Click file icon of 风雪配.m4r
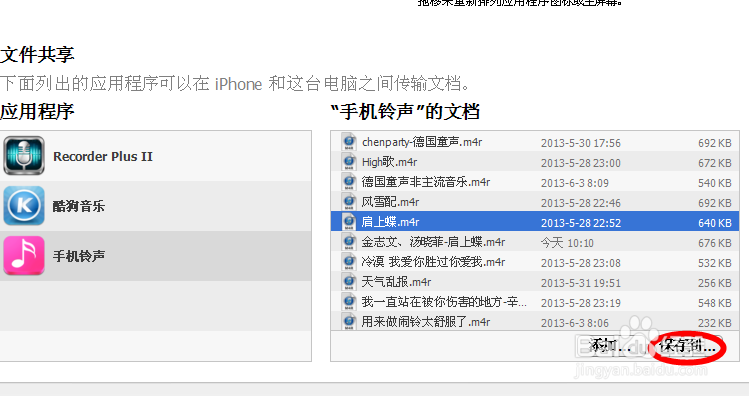 (x=349, y=202)
